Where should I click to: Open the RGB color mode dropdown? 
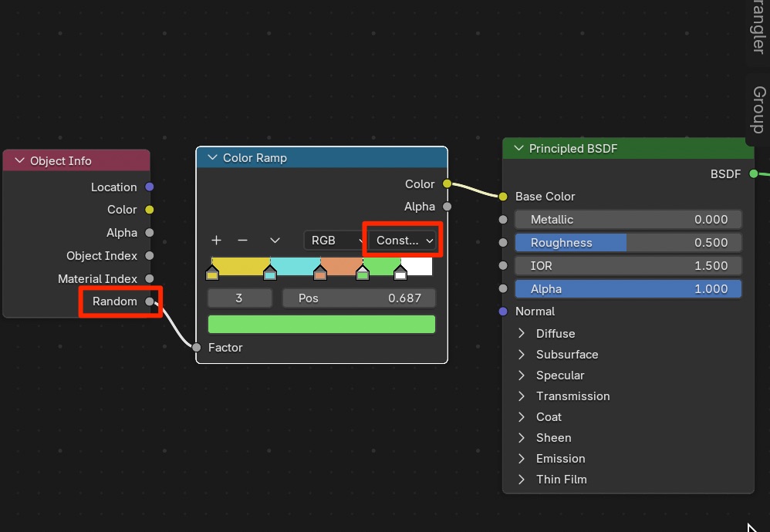point(335,241)
